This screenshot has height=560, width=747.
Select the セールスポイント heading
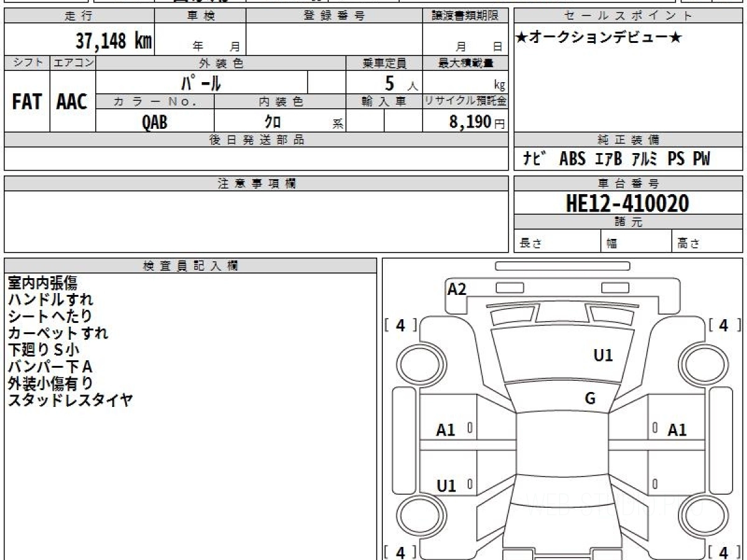tap(628, 16)
